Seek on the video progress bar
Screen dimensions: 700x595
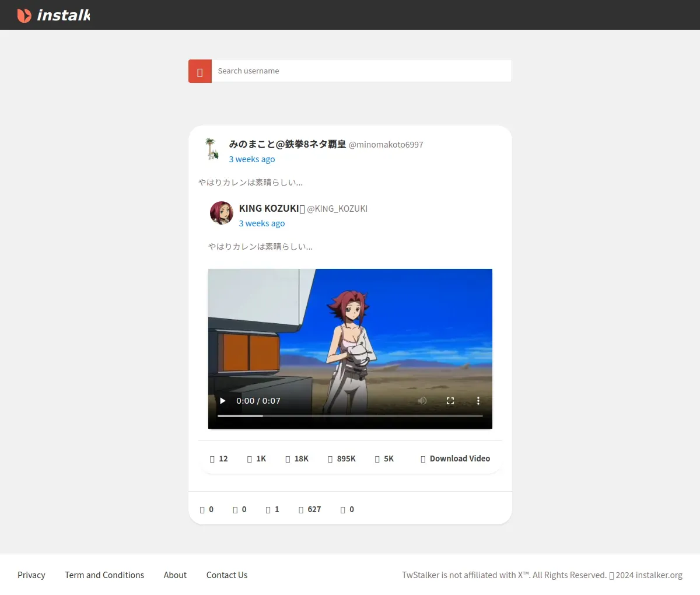pos(350,416)
